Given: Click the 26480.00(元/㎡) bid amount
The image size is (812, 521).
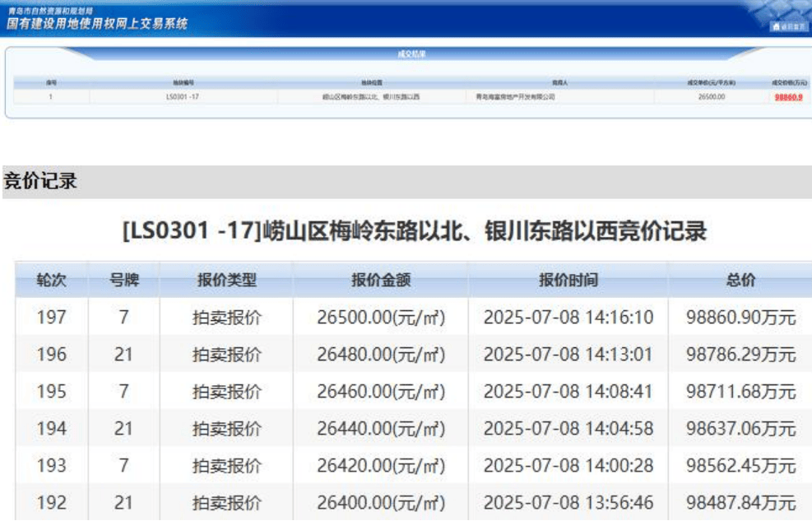Looking at the screenshot, I should pyautogui.click(x=381, y=355).
